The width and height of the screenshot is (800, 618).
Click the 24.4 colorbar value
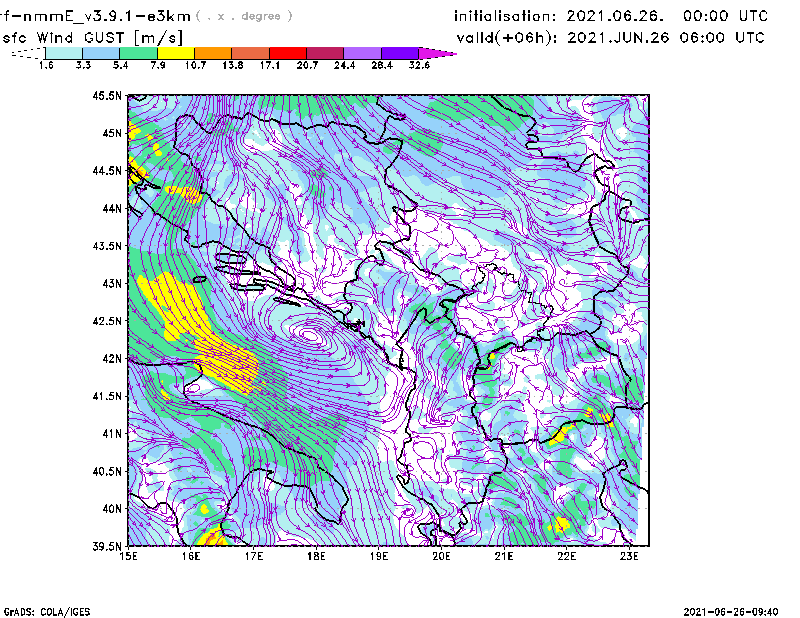click(x=344, y=65)
